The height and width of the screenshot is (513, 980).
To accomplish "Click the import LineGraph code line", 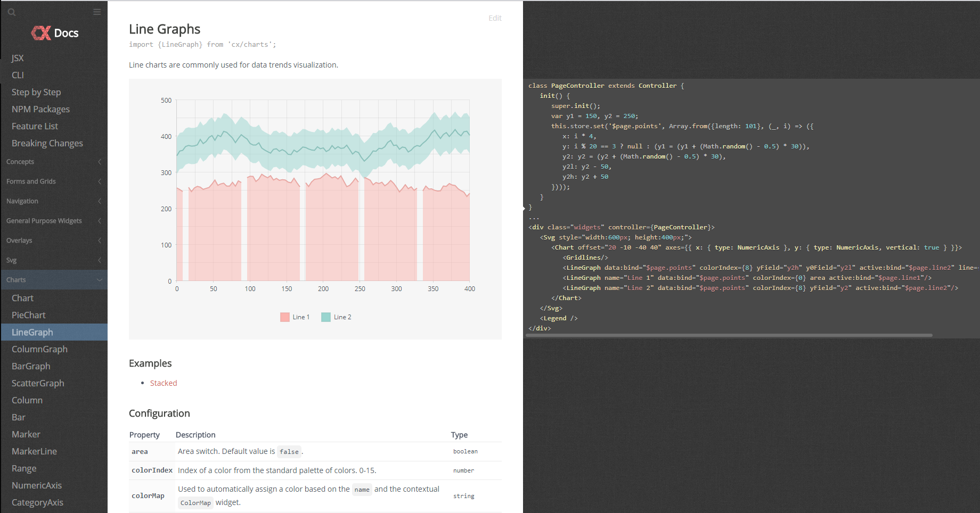I will coord(202,45).
